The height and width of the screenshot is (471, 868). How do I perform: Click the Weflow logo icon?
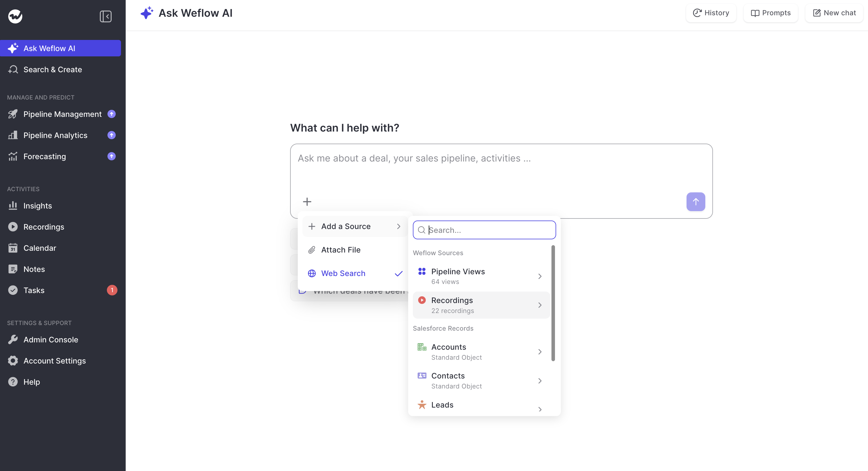tap(15, 16)
